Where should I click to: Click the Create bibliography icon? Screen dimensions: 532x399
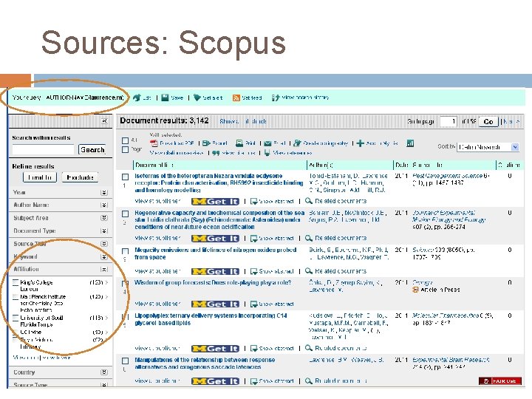coord(298,143)
